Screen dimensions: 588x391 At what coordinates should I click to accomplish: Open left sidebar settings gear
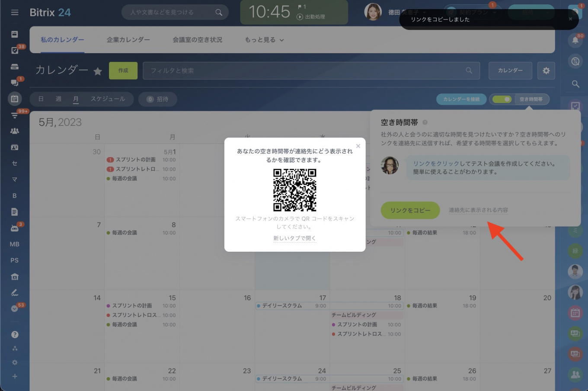[x=15, y=362]
